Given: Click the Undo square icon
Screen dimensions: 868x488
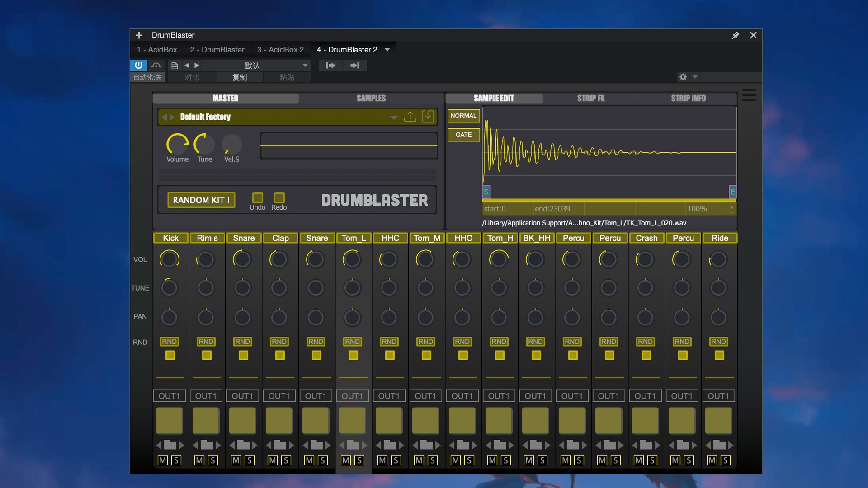Looking at the screenshot, I should pyautogui.click(x=257, y=198).
